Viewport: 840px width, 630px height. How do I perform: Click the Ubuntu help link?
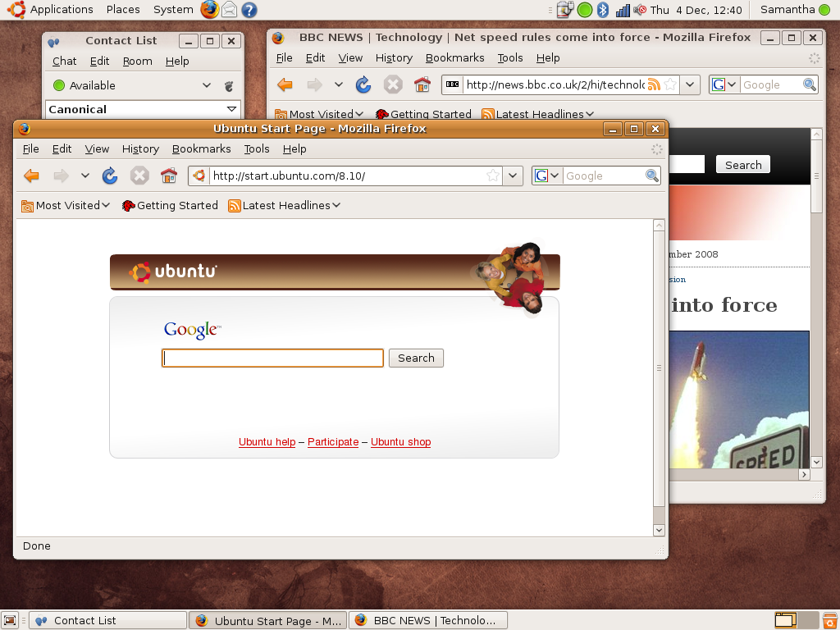point(267,442)
